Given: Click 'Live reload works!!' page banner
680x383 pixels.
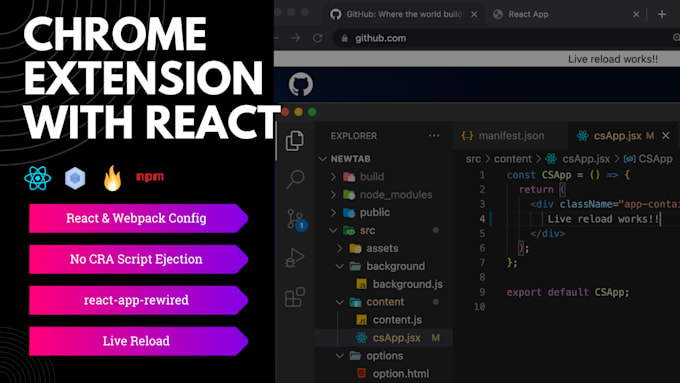Looking at the screenshot, I should point(613,59).
